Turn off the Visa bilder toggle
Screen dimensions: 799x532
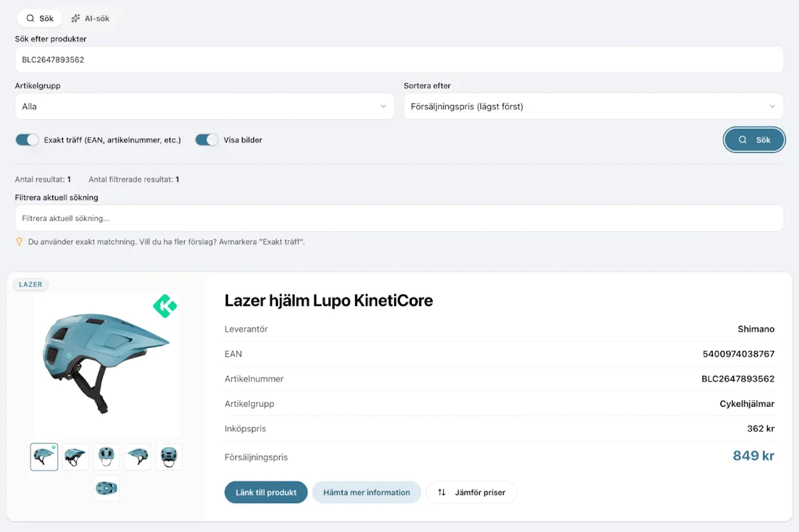pos(207,140)
